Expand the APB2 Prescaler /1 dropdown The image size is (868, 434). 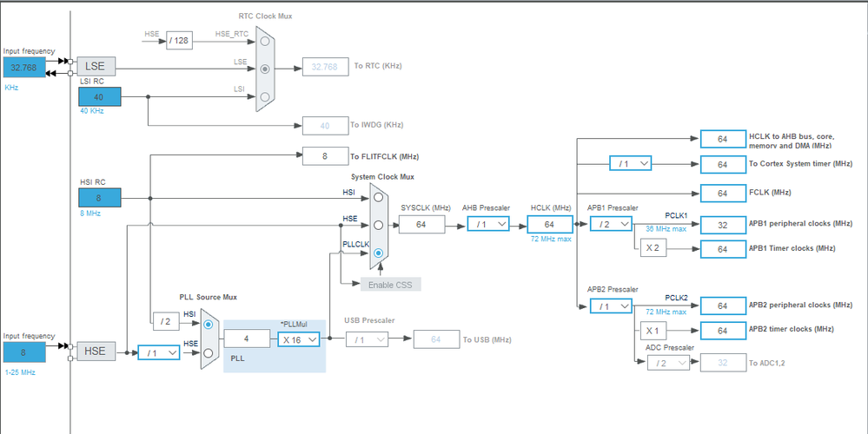(x=611, y=306)
